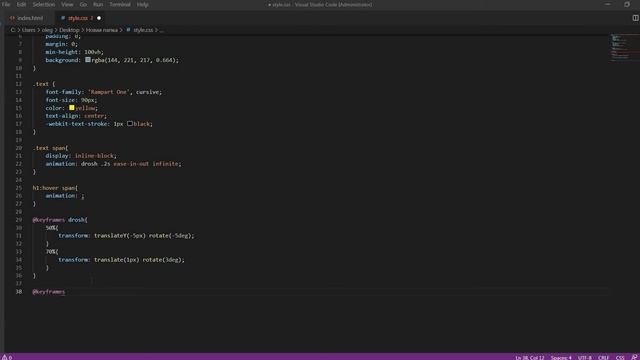Click line number 38 in gutter

click(x=19, y=291)
